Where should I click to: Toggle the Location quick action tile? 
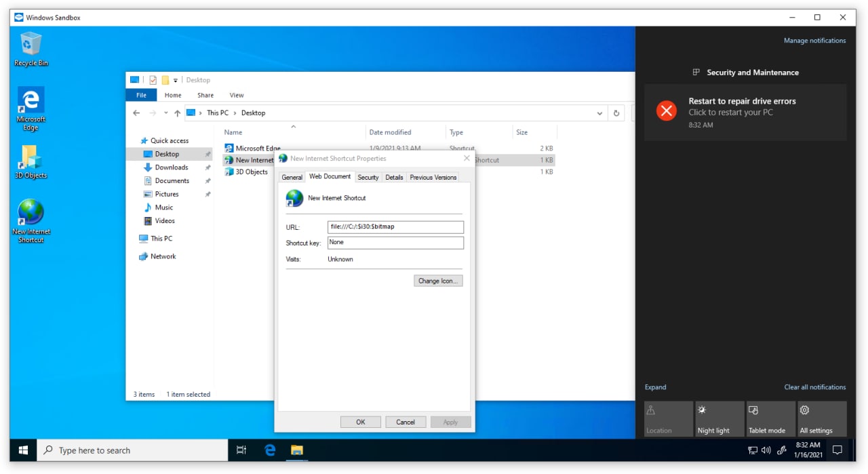click(669, 419)
